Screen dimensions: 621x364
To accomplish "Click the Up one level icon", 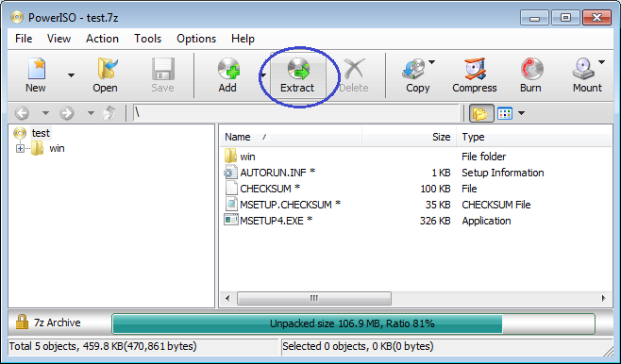I will [109, 113].
